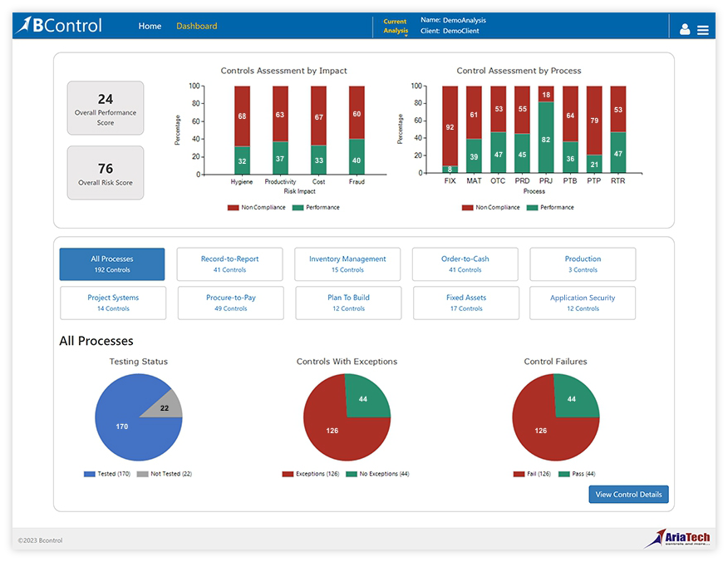Viewport: 728px width, 562px height.
Task: Toggle Performance legend in Impact chart
Action: point(316,208)
